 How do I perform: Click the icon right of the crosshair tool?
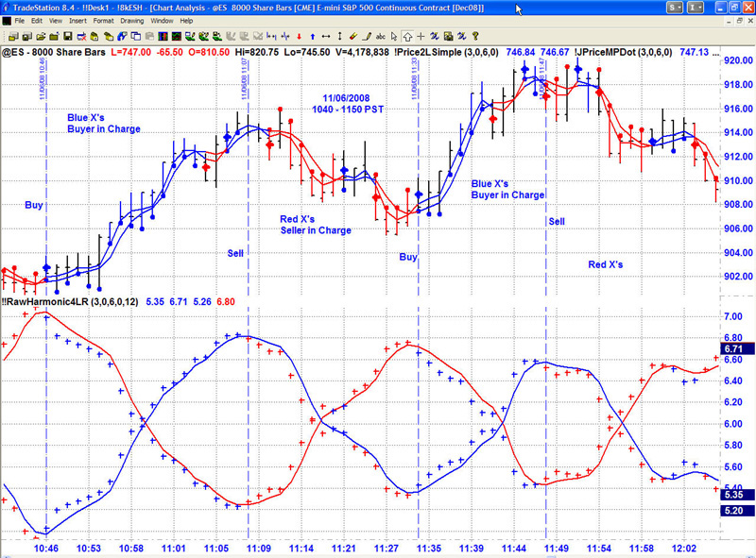pos(435,36)
